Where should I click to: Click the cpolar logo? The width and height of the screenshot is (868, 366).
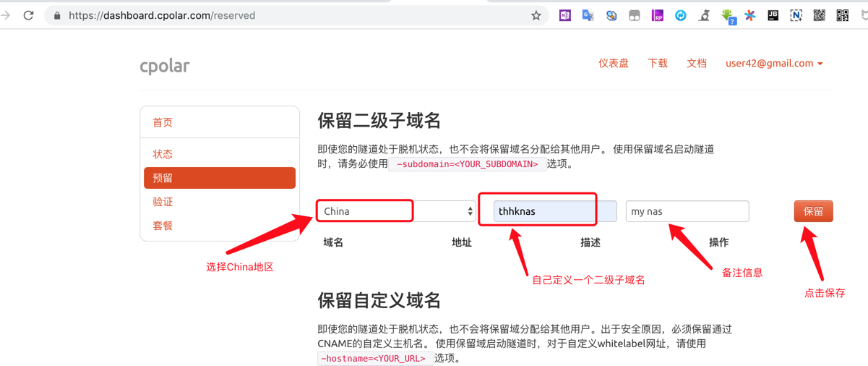click(x=165, y=66)
